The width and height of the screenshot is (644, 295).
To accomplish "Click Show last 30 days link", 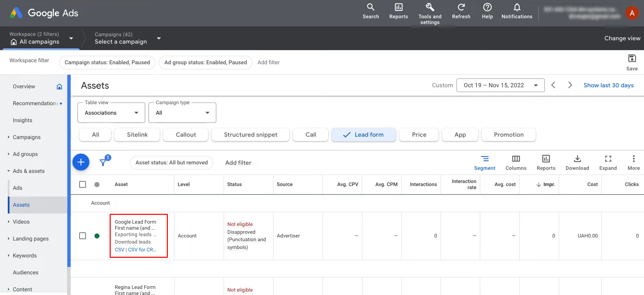I will pos(608,85).
